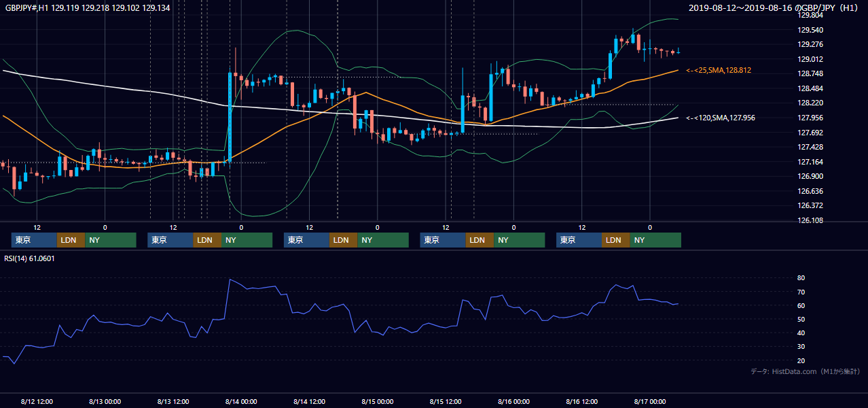Screen dimensions: 868x408
Task: Click the leftmost NY session block
Action: 111,240
